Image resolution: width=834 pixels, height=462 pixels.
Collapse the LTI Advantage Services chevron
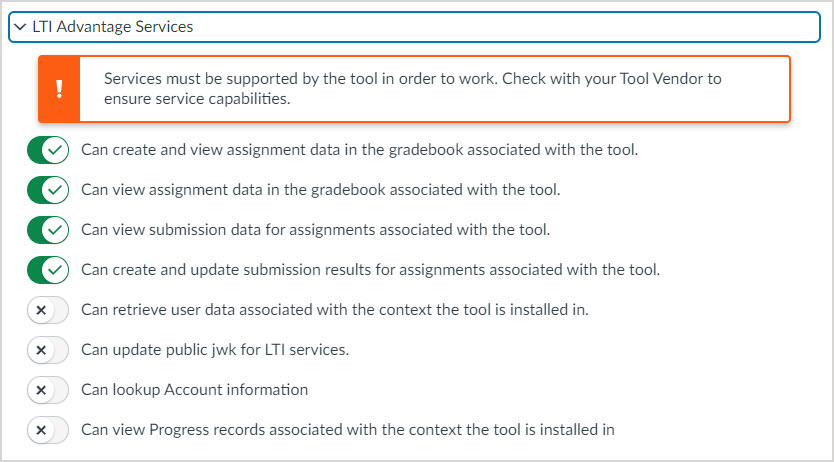(x=20, y=27)
